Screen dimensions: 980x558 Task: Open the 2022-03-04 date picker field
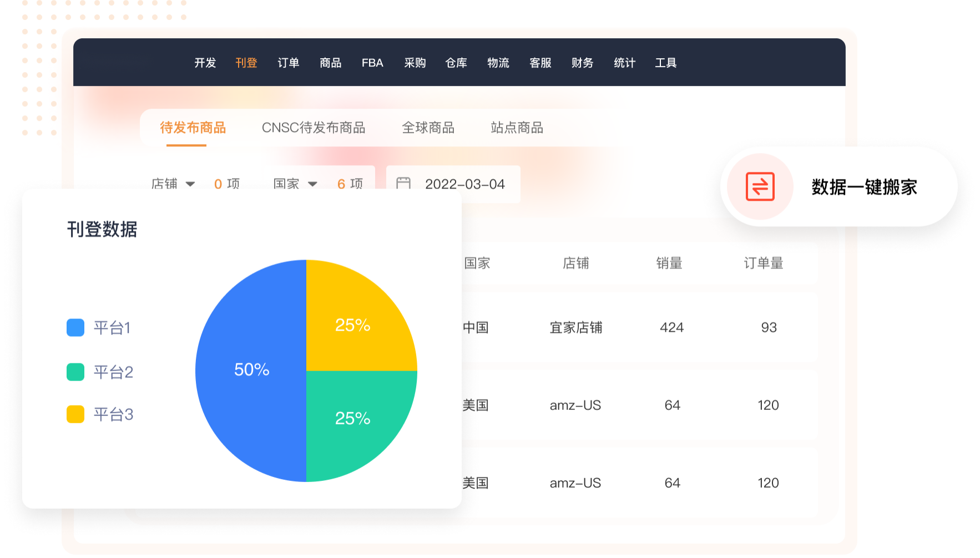tap(464, 184)
